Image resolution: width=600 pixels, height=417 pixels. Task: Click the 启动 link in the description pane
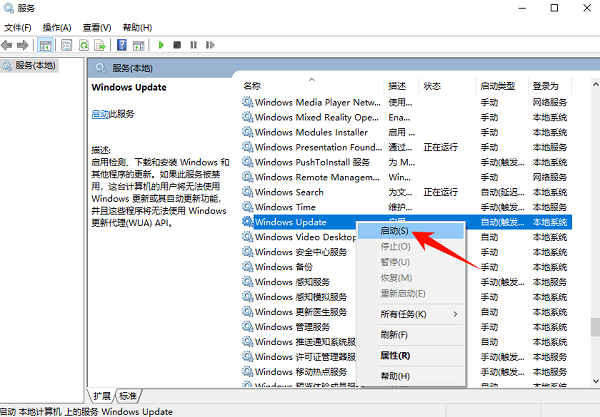coord(100,115)
